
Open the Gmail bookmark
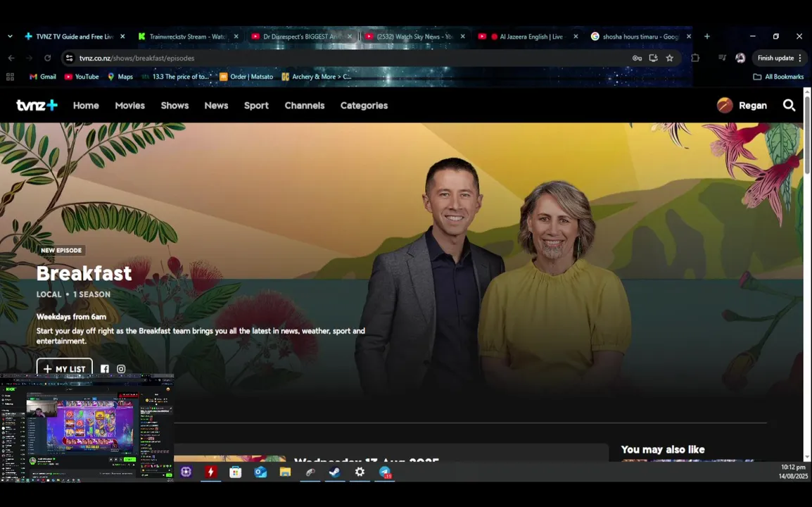point(42,77)
